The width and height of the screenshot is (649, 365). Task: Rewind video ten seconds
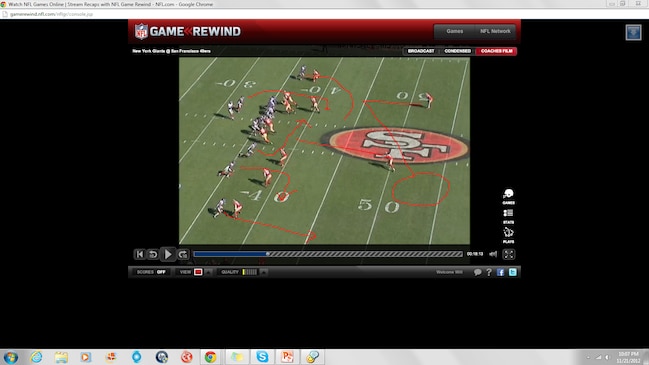[153, 254]
